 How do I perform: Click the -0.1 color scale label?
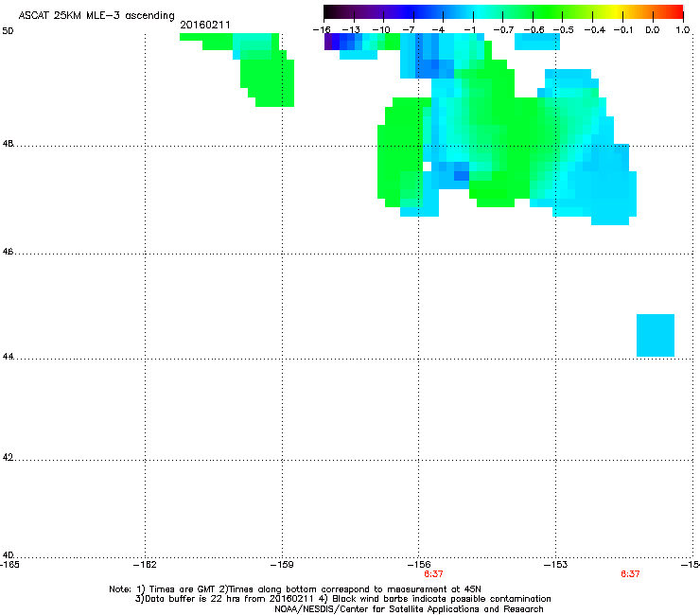[623, 30]
